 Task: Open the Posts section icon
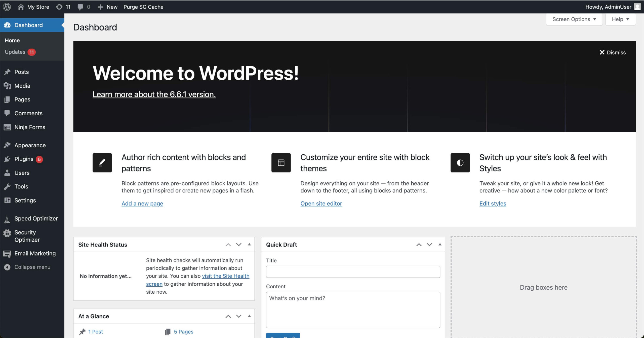[8, 72]
